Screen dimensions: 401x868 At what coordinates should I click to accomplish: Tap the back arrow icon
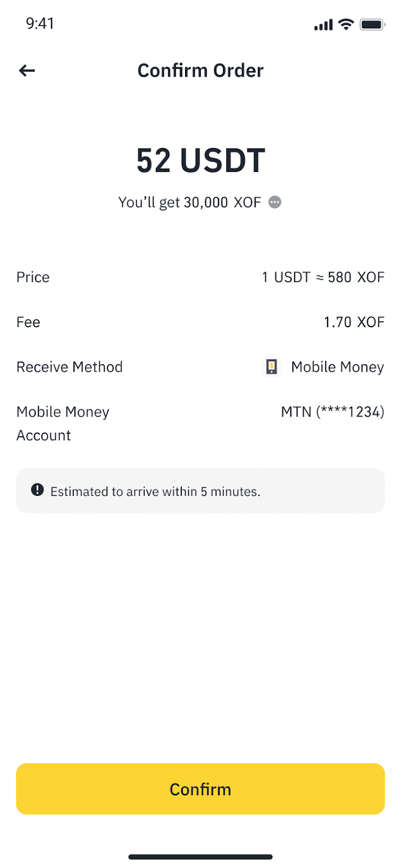pyautogui.click(x=27, y=71)
